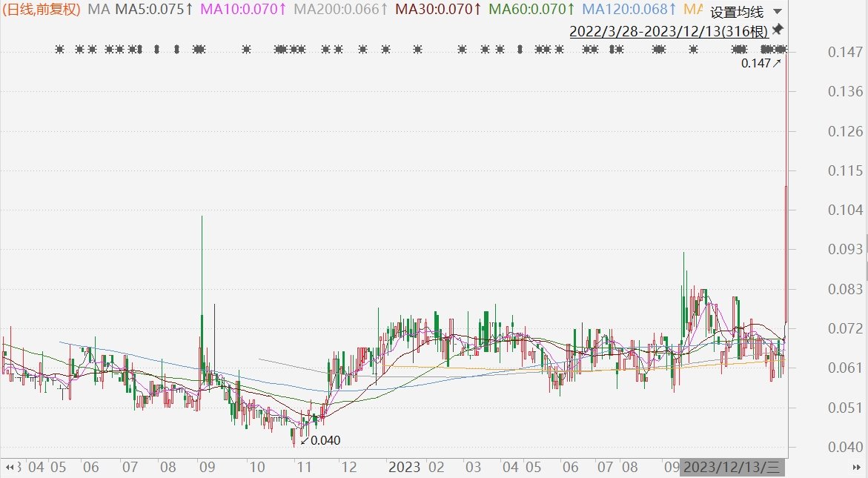The width and height of the screenshot is (868, 478).
Task: Toggle the MA5:0.075 moving average line
Action: pyautogui.click(x=154, y=10)
